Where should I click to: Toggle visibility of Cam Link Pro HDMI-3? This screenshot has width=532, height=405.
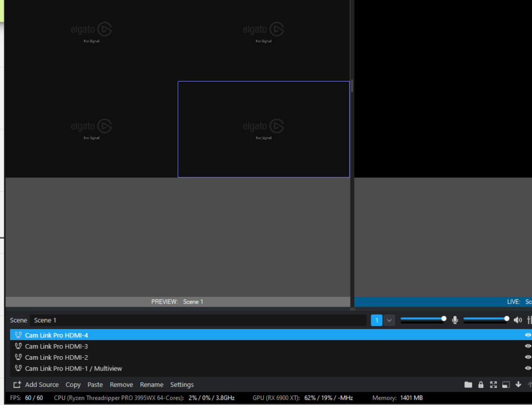click(x=528, y=346)
